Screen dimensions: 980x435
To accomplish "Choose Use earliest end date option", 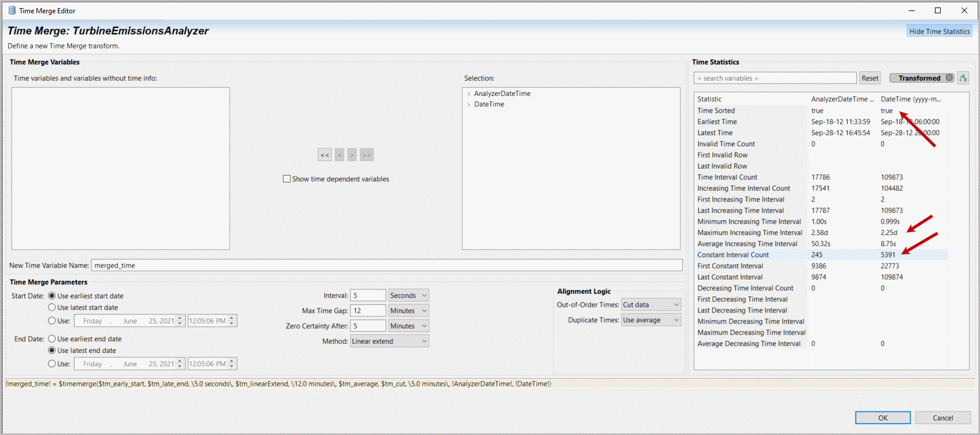I will 52,339.
